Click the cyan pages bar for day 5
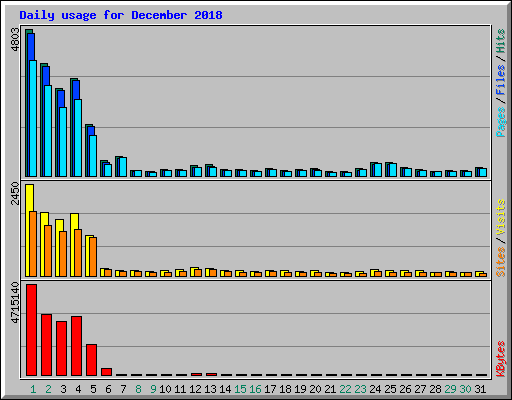Image resolution: width=512 pixels, height=400 pixels. pyautogui.click(x=93, y=156)
